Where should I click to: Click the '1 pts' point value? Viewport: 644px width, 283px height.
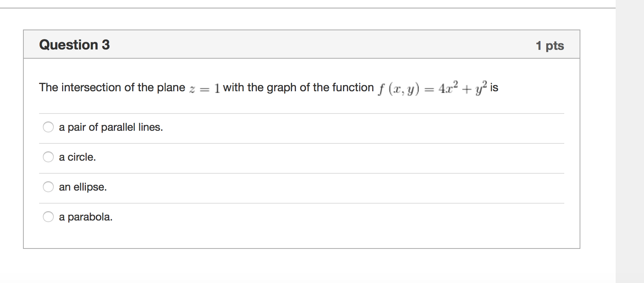(x=550, y=46)
